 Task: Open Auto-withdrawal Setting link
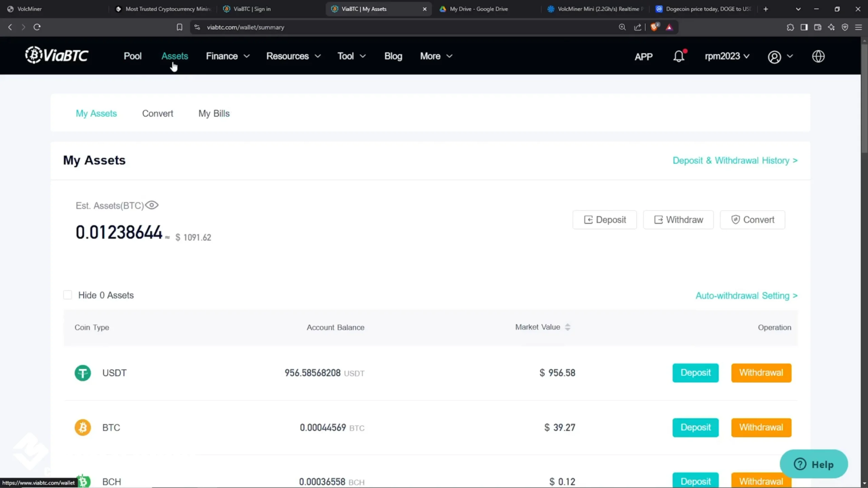tap(747, 296)
